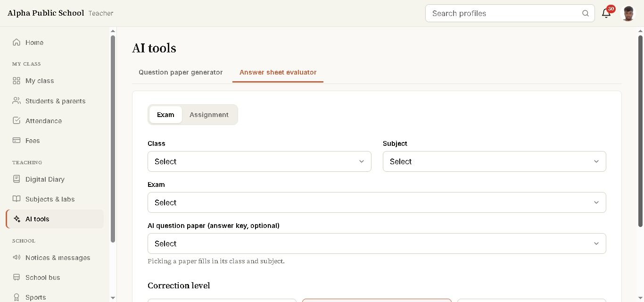Click the Sports medal icon
Image resolution: width=644 pixels, height=302 pixels.
(x=17, y=297)
